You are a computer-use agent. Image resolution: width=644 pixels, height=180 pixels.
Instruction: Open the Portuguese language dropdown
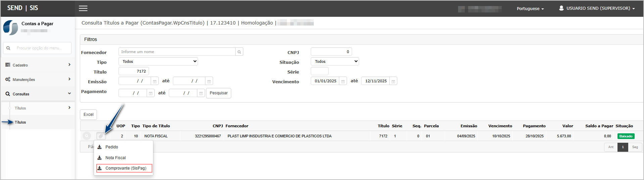click(x=530, y=9)
